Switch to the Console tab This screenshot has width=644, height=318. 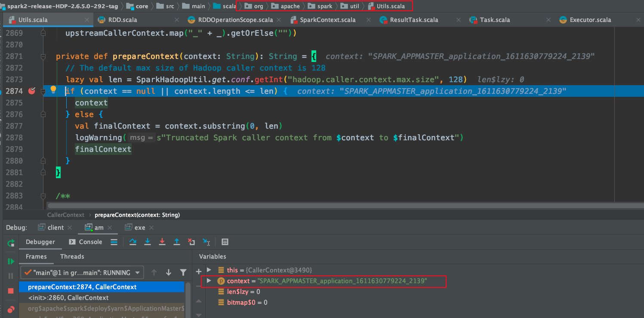tap(86, 242)
